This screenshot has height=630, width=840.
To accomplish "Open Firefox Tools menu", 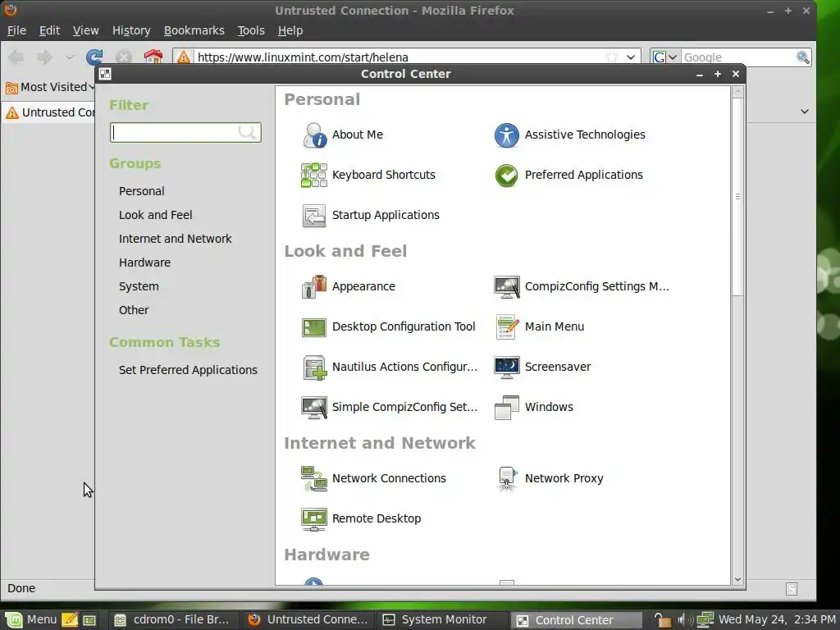I will point(251,30).
